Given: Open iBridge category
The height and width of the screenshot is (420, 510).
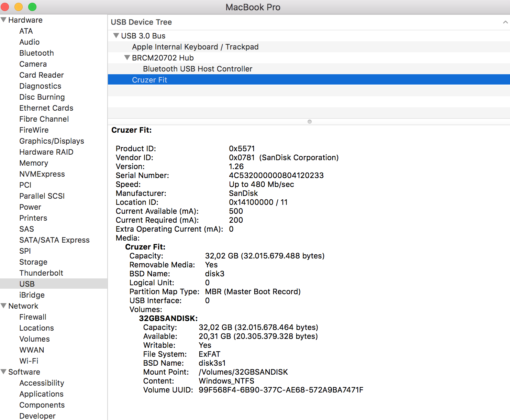Looking at the screenshot, I should 32,295.
